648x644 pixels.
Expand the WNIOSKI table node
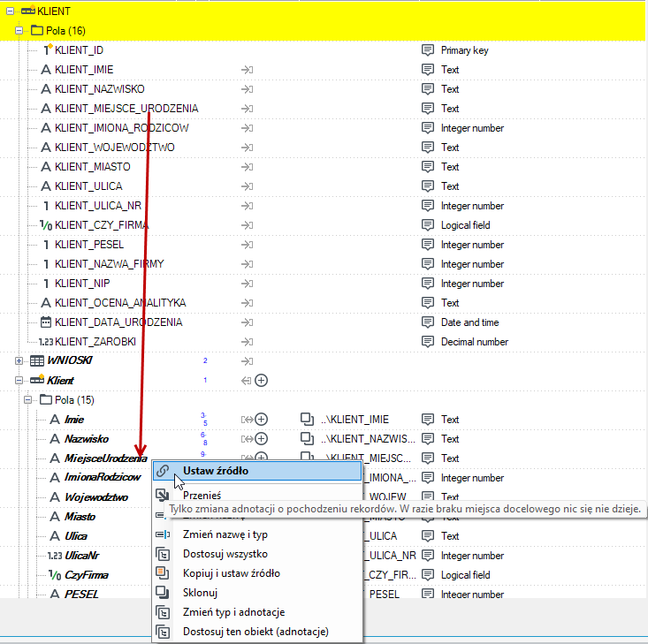19,361
